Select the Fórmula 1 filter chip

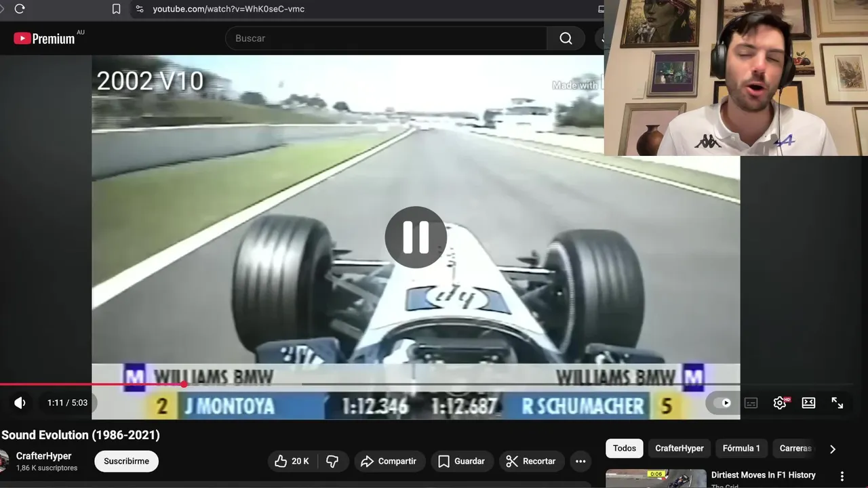(741, 448)
